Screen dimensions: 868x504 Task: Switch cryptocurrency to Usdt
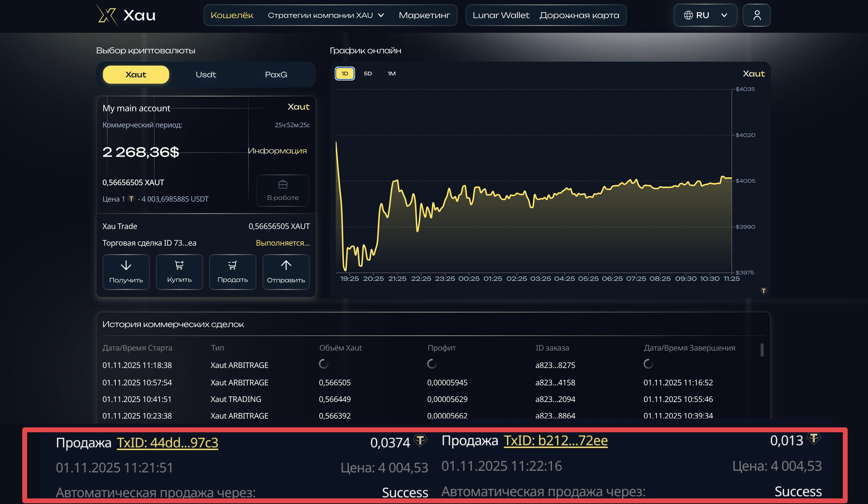point(206,74)
